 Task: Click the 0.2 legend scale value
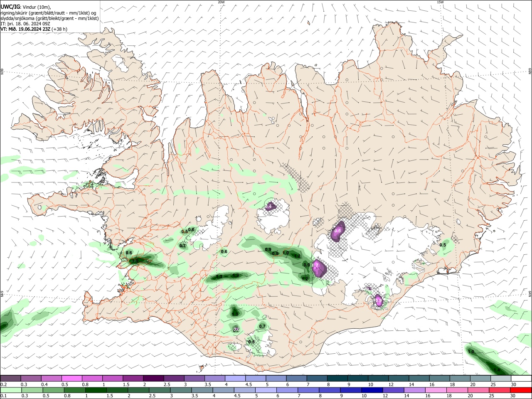click(x=3, y=384)
